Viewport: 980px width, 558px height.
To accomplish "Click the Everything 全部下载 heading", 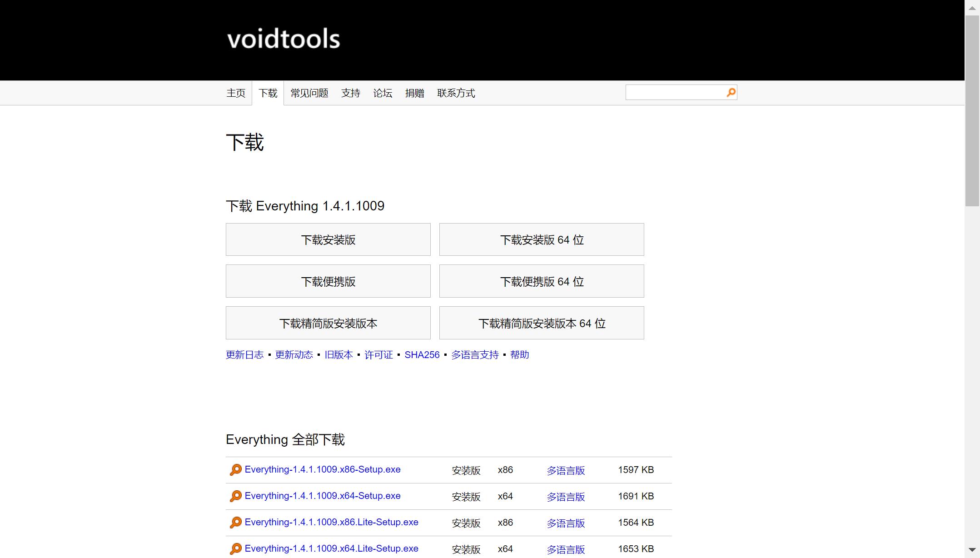I will [x=285, y=440].
